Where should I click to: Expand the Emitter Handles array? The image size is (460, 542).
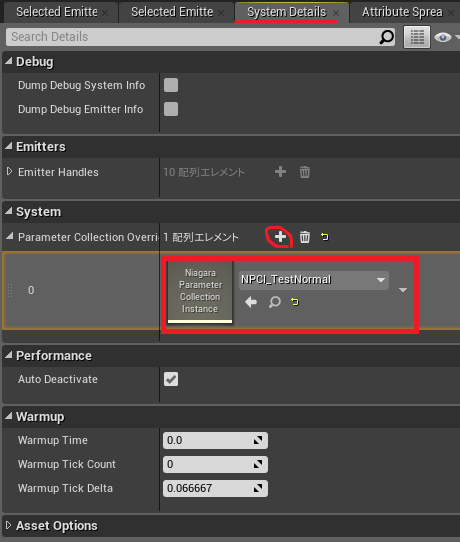click(9, 171)
